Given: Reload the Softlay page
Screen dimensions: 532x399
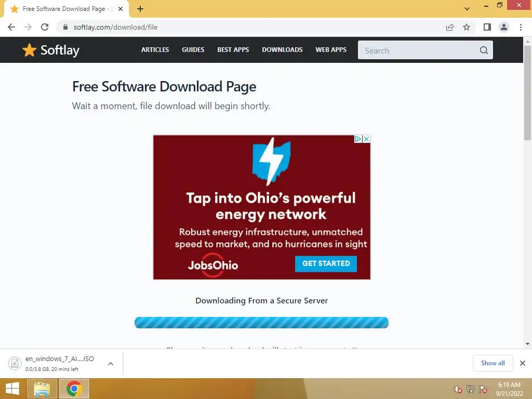Looking at the screenshot, I should [45, 27].
